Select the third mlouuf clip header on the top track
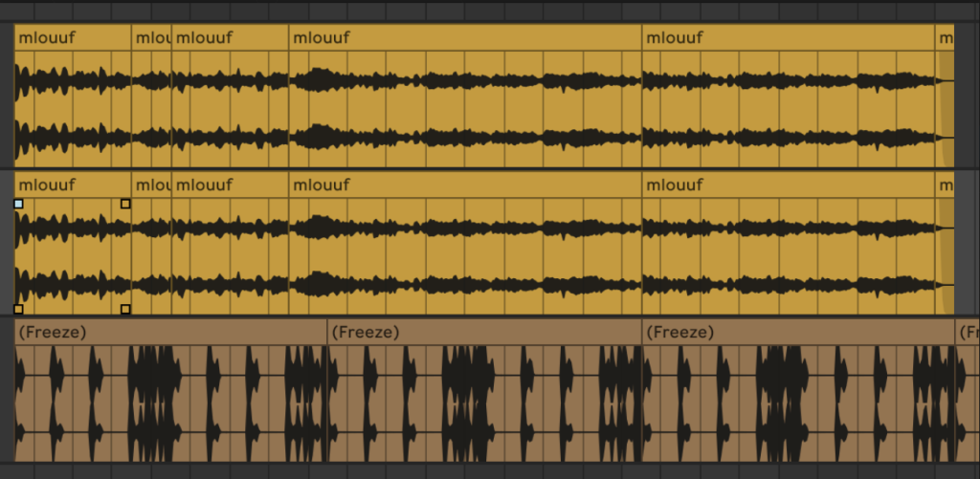Screen dimensions: 980x479 [x=230, y=38]
